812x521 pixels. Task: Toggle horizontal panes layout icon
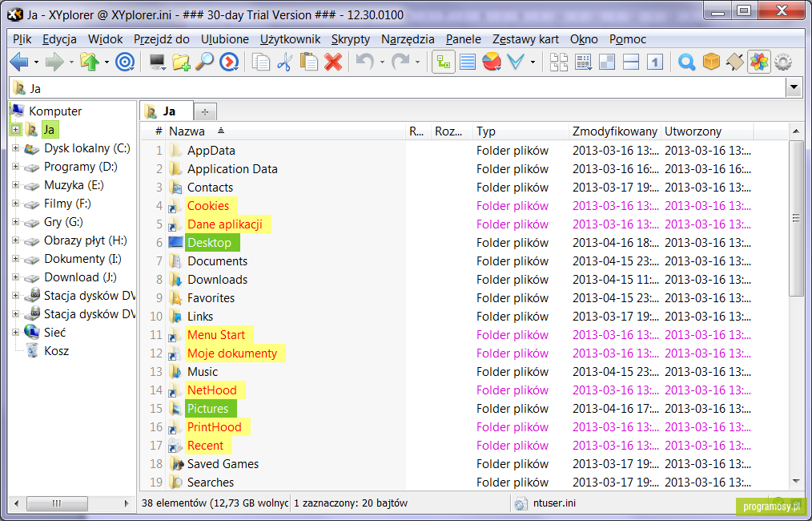point(631,63)
